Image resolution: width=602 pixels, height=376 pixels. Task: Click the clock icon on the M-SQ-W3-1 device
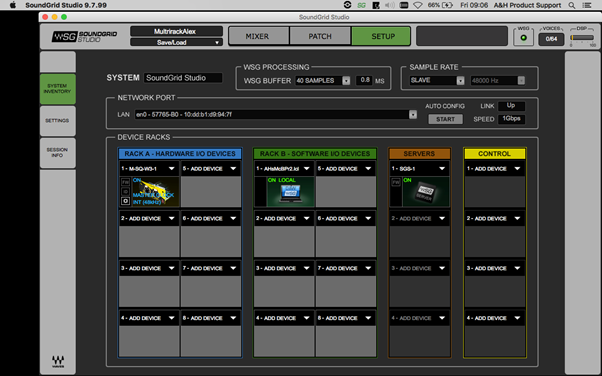pyautogui.click(x=126, y=201)
